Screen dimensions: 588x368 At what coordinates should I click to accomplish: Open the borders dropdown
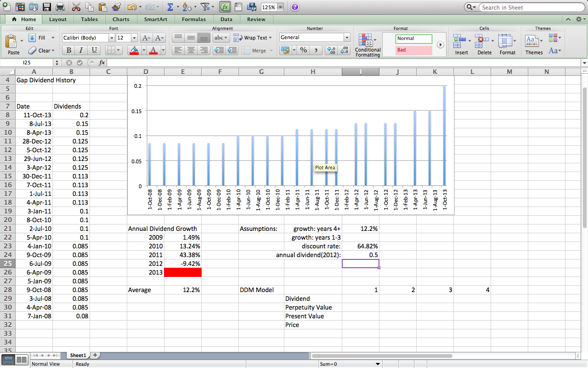coord(119,51)
